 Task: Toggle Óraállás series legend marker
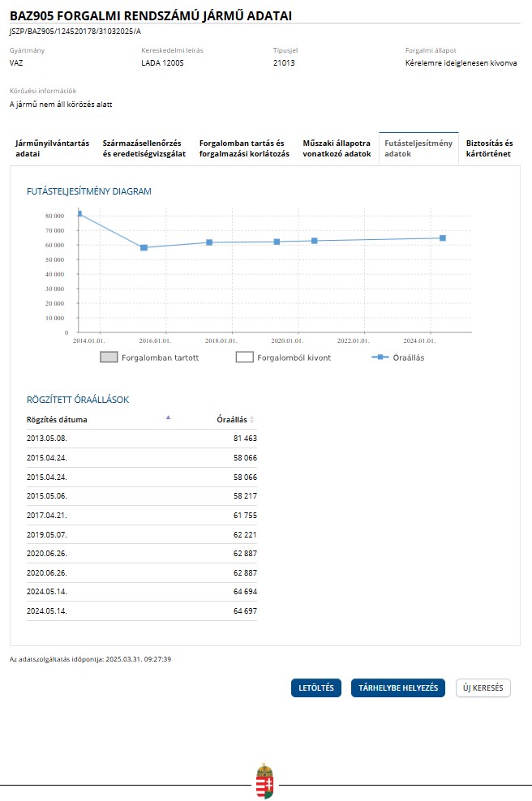click(x=380, y=357)
